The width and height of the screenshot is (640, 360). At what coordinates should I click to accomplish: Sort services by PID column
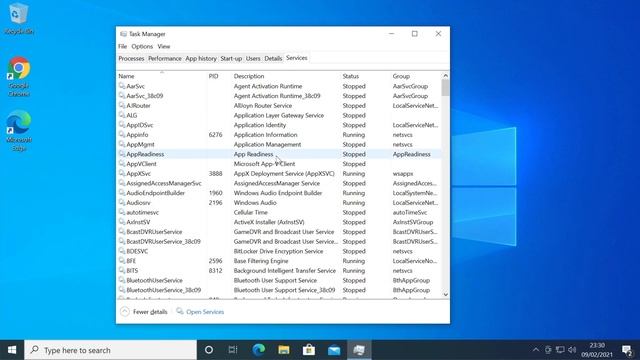(219, 76)
